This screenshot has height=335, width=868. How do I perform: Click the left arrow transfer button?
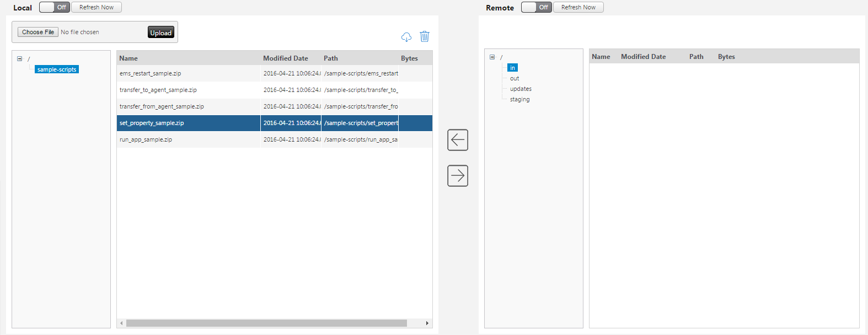458,140
